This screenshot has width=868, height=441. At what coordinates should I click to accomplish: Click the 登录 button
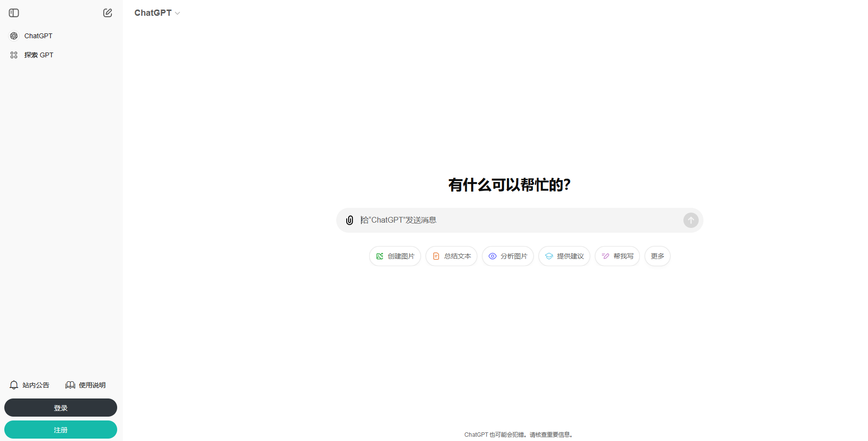[61, 408]
